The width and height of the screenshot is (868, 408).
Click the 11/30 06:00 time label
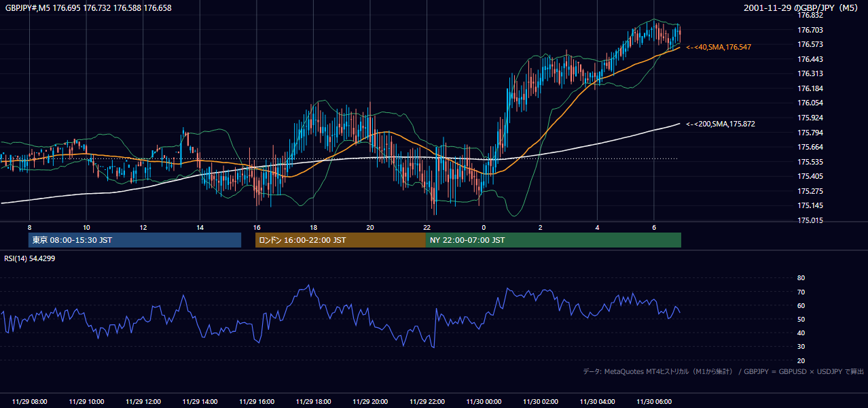coord(653,402)
